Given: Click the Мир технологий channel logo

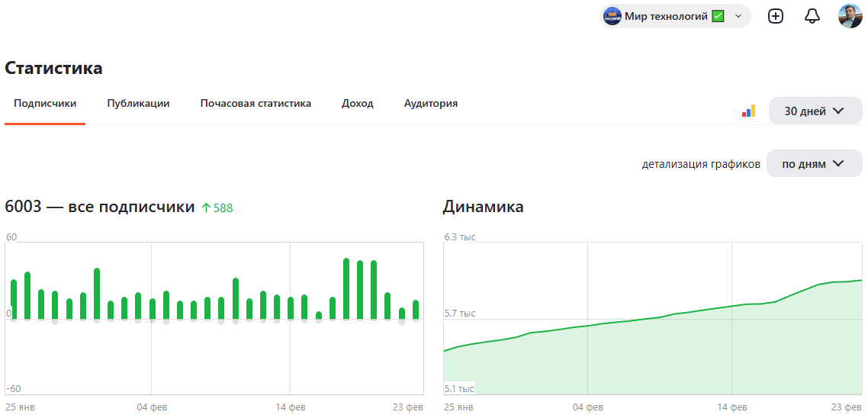Looking at the screenshot, I should [x=612, y=17].
